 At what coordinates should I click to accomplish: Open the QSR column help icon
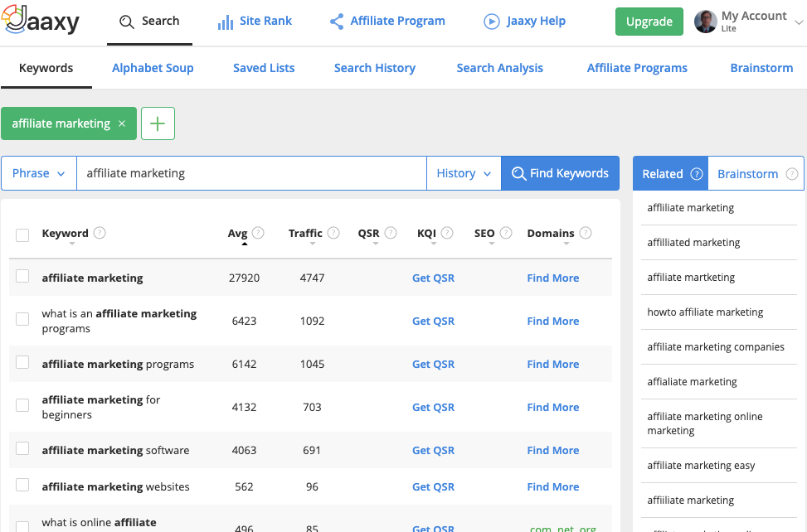[x=391, y=233]
